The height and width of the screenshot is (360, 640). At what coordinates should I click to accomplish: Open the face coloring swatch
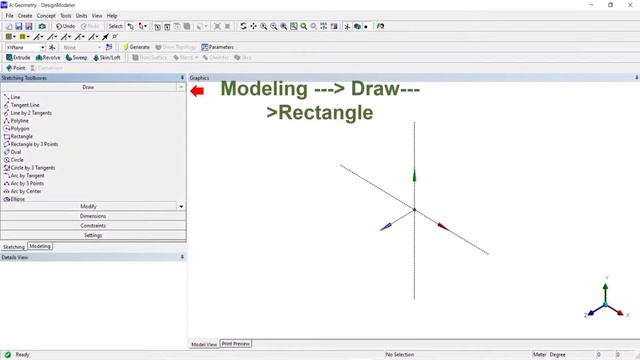(x=11, y=37)
